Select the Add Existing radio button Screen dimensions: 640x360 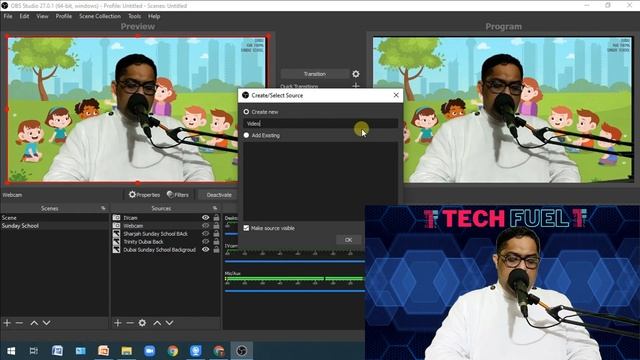click(x=246, y=135)
